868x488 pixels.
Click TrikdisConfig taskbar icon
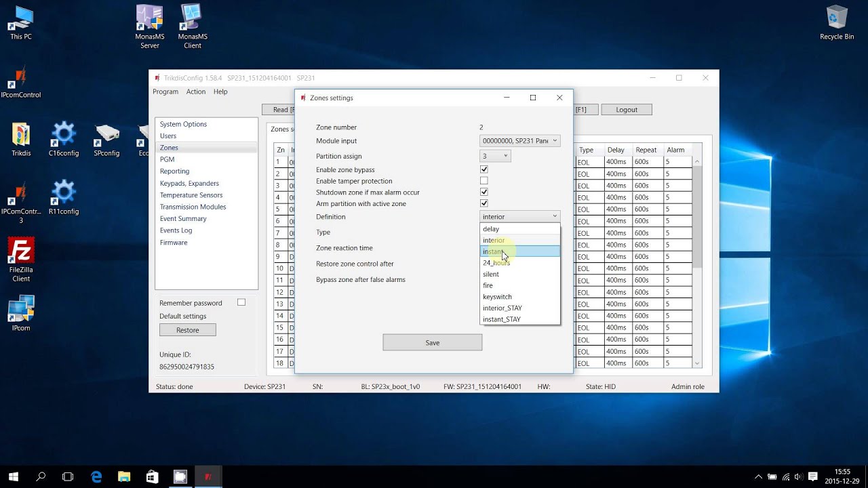tap(208, 476)
